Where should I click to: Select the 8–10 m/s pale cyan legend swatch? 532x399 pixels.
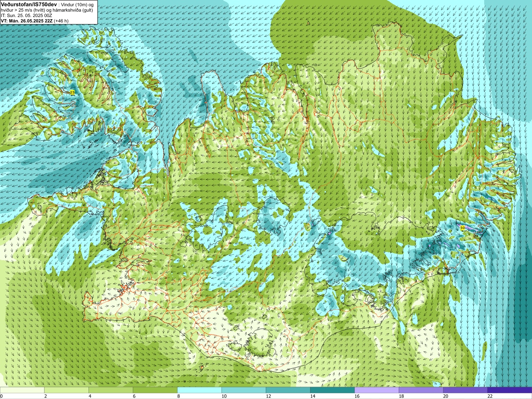click(199, 390)
